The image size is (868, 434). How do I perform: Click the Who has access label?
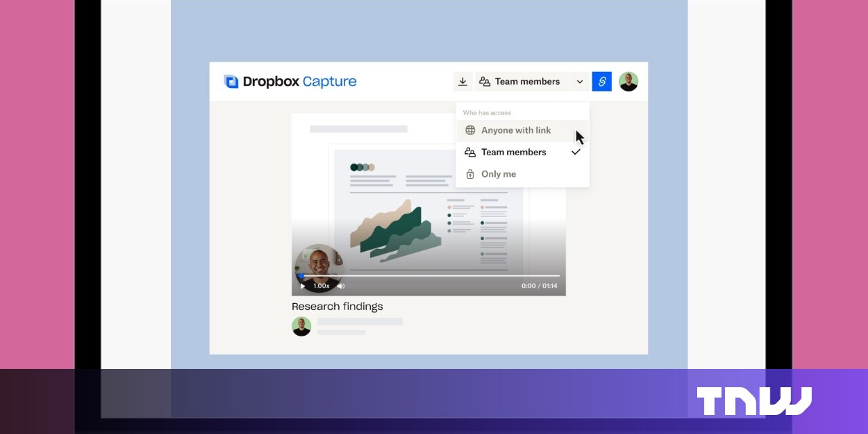tap(487, 113)
